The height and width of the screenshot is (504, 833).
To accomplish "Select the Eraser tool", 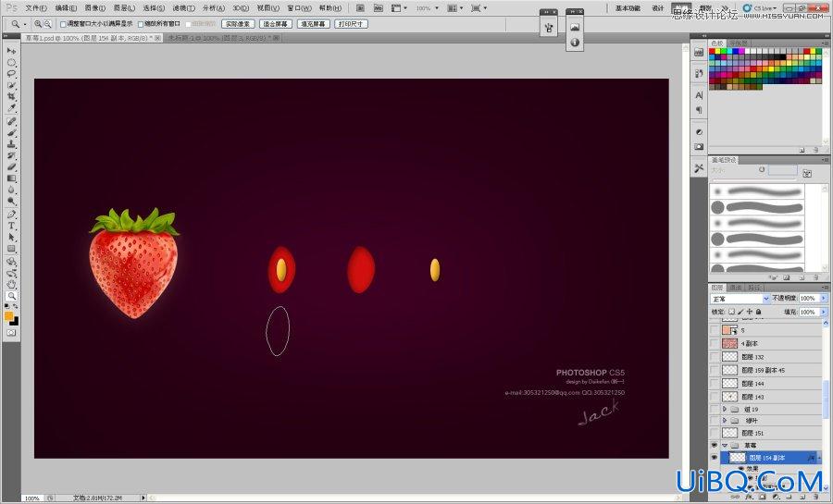I will point(11,166).
